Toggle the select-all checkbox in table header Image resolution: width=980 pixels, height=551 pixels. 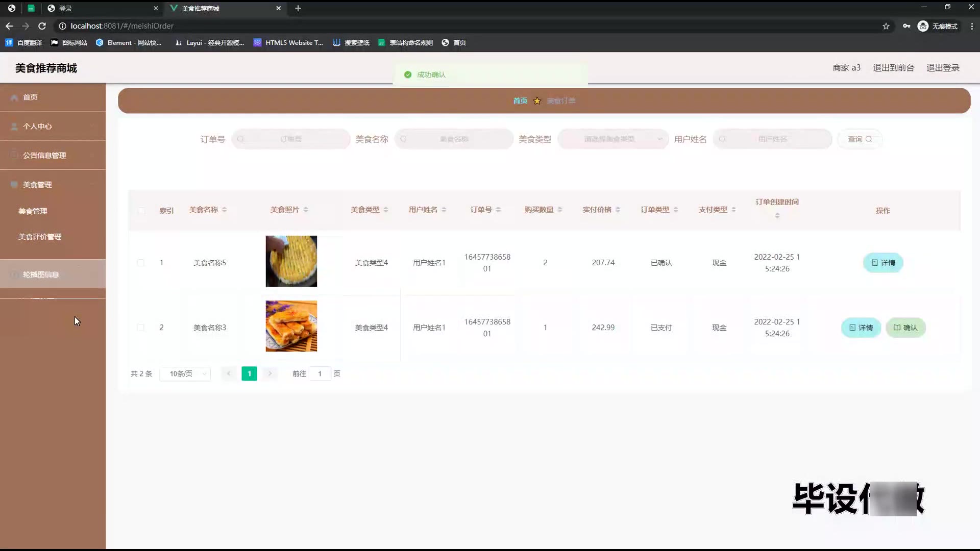coord(141,211)
